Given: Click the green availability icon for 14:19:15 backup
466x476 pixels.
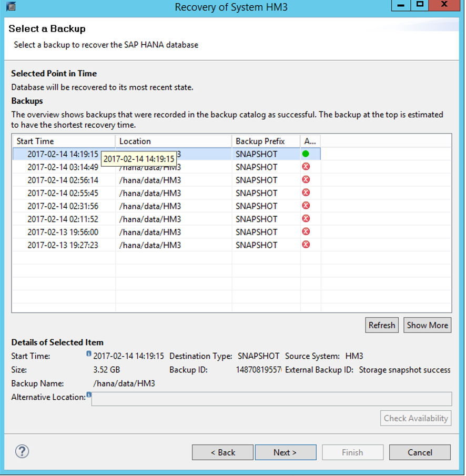Looking at the screenshot, I should pyautogui.click(x=306, y=154).
